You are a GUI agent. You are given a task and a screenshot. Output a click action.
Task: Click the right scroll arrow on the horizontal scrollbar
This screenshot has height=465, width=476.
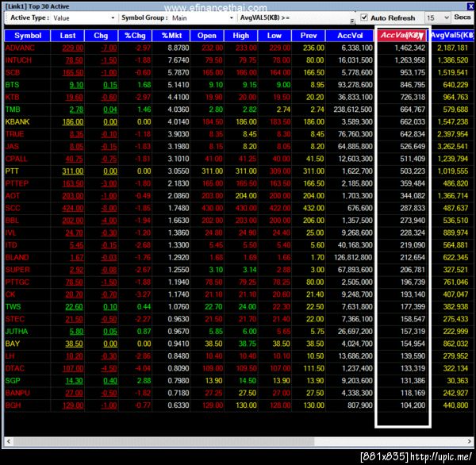pos(470,441)
